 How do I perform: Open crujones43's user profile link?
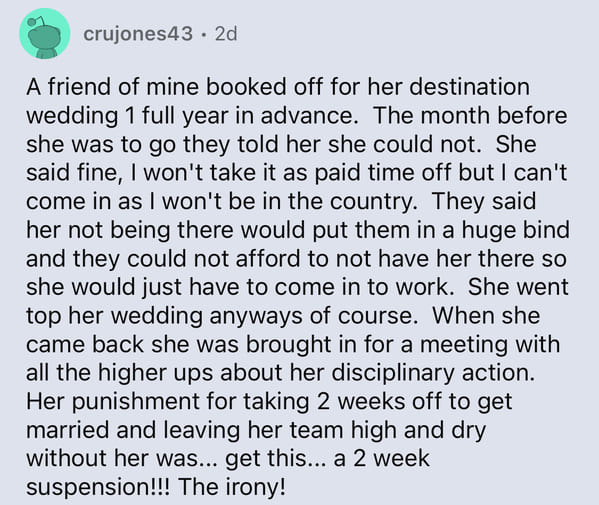(x=138, y=34)
